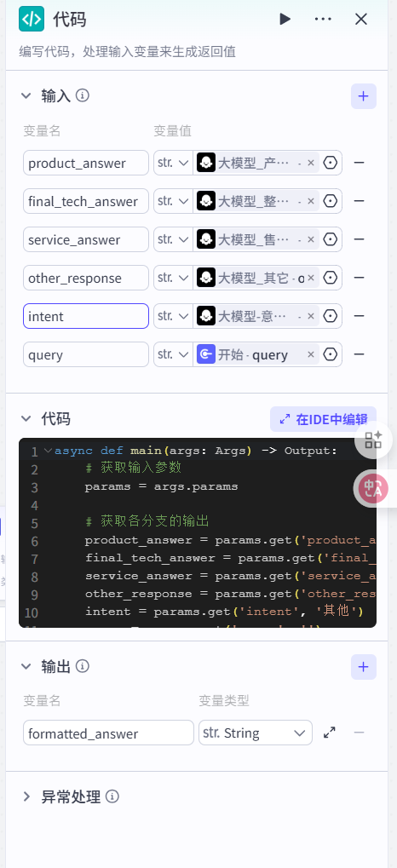Remove the 大模型_售 reference in service_answer row

click(x=311, y=239)
